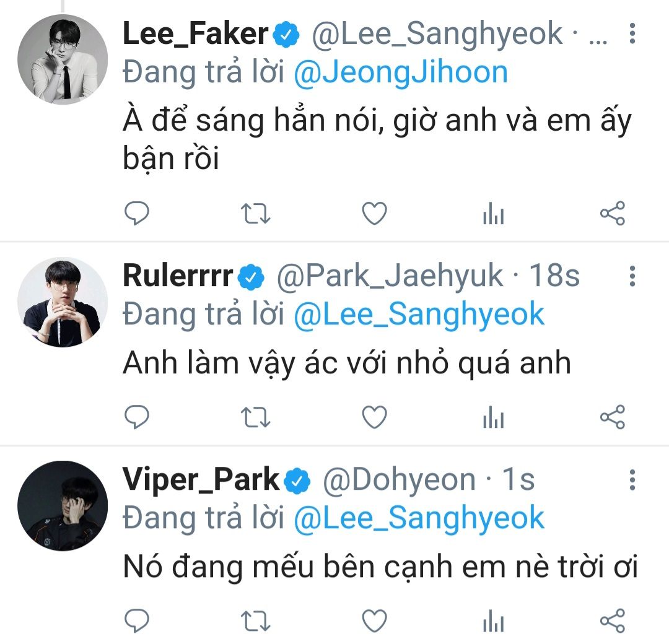Open Rulerrrr's profile picture
The image size is (669, 644).
(x=62, y=302)
